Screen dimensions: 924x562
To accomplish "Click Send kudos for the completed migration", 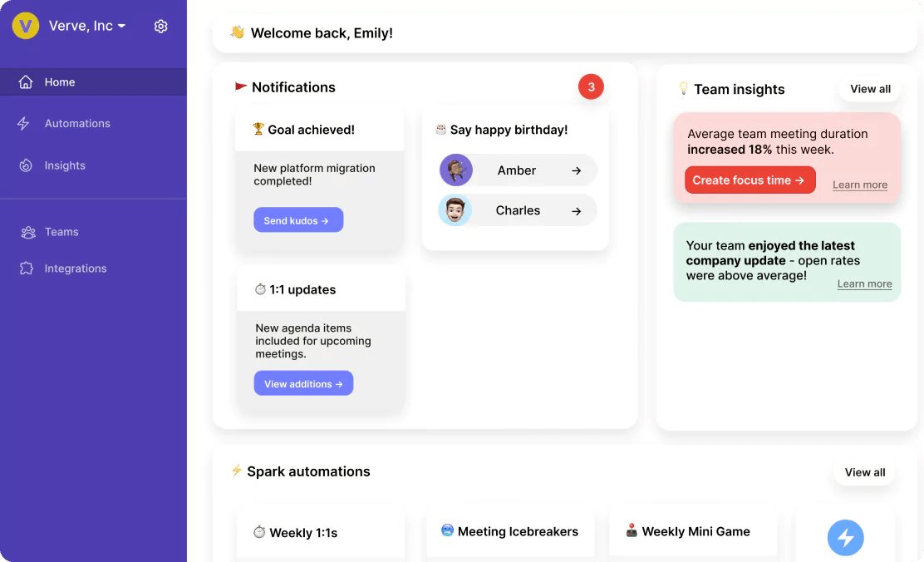I will 298,219.
